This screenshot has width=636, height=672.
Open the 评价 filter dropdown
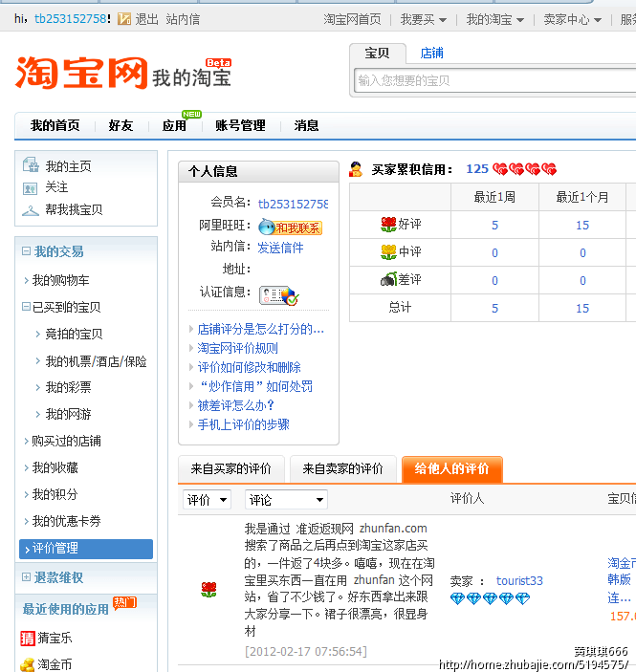pos(208,500)
